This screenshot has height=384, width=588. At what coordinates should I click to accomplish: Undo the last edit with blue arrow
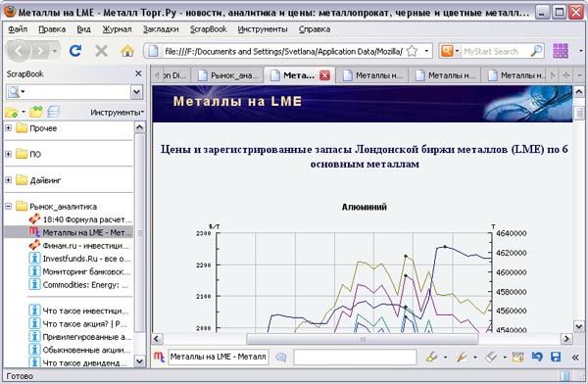(537, 357)
